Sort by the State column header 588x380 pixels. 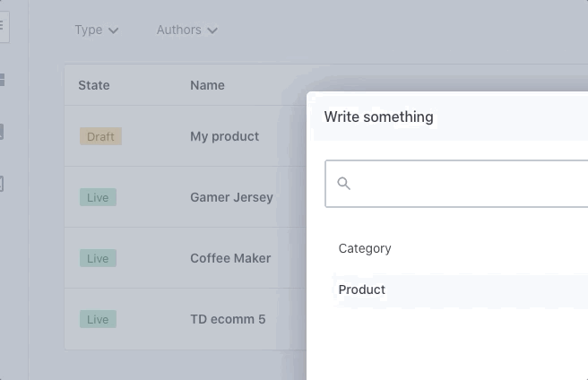(x=94, y=85)
